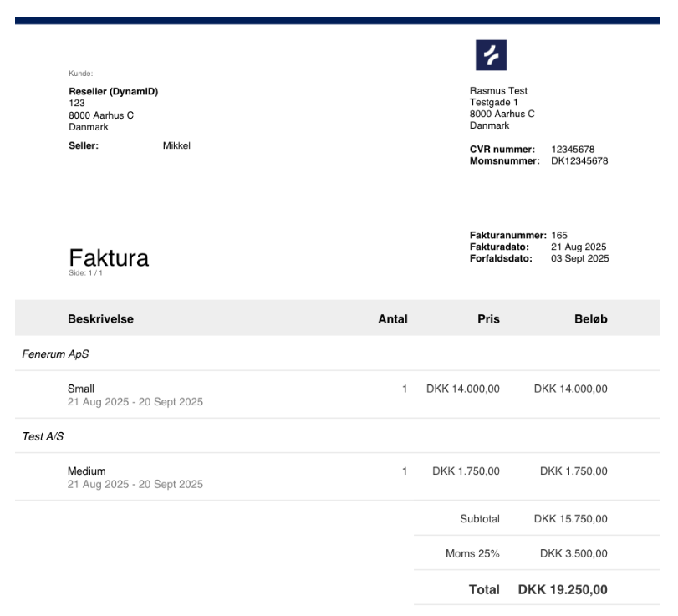Image resolution: width=678 pixels, height=616 pixels.
Task: Click the CVR nummer value 12345678
Action: point(573,150)
